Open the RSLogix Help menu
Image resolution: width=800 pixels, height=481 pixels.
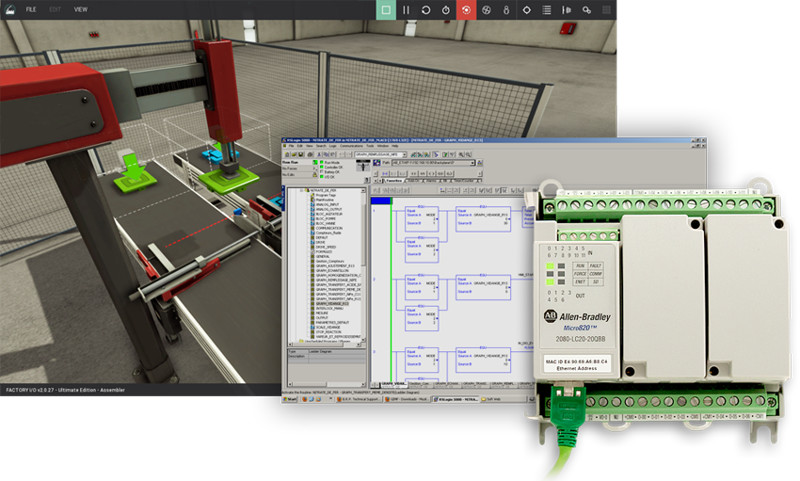[395, 146]
